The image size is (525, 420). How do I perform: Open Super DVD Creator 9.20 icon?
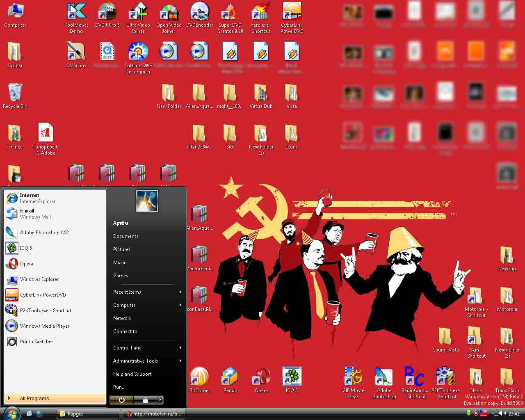click(x=230, y=18)
